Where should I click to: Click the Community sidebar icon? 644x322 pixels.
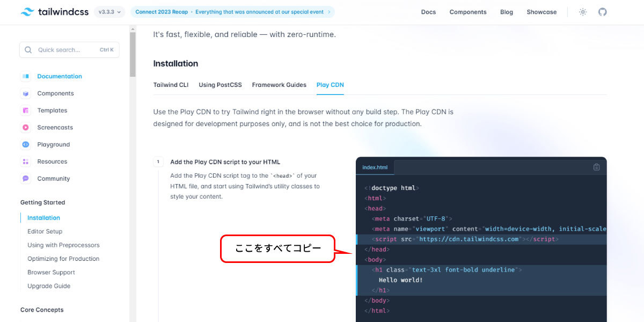click(x=26, y=179)
